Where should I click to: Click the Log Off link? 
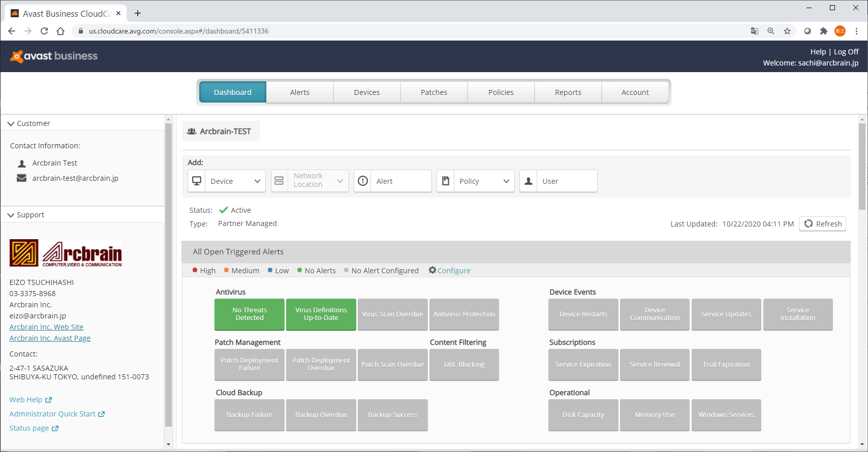pyautogui.click(x=846, y=52)
